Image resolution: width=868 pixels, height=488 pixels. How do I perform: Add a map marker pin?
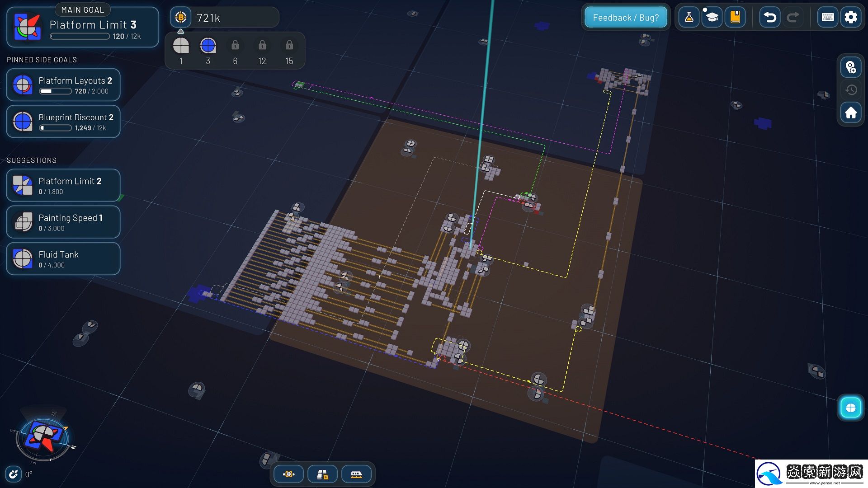[x=851, y=68]
